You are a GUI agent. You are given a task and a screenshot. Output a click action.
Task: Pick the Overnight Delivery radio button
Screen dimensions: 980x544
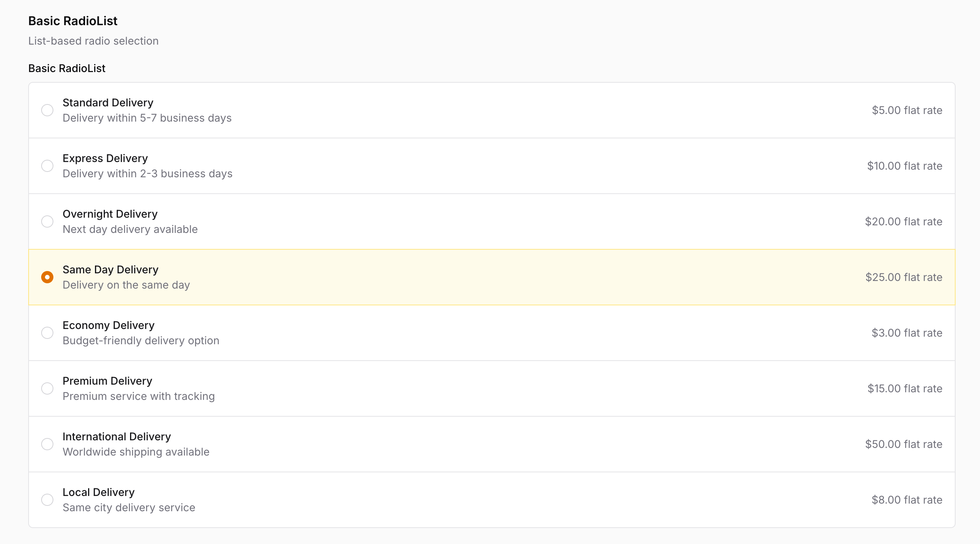pos(47,221)
